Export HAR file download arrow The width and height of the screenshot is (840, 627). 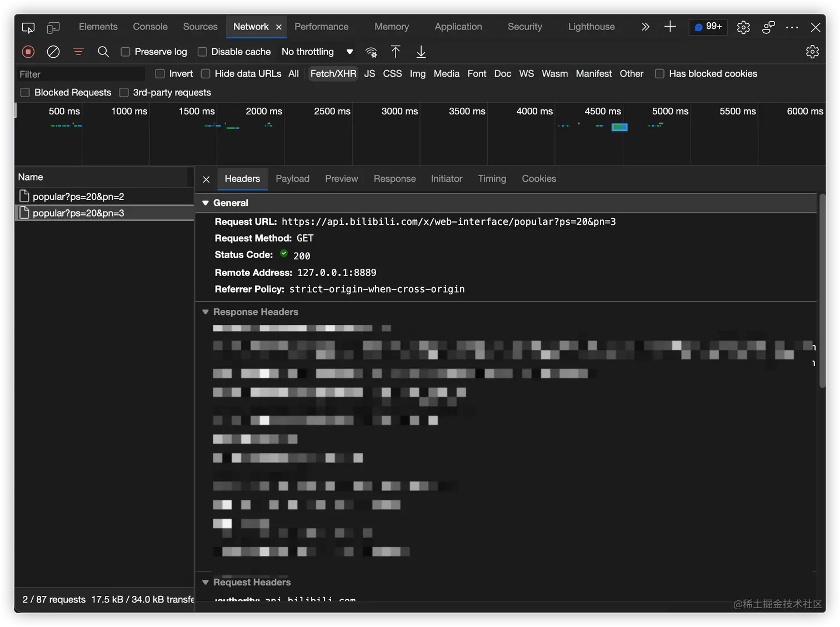tap(421, 52)
